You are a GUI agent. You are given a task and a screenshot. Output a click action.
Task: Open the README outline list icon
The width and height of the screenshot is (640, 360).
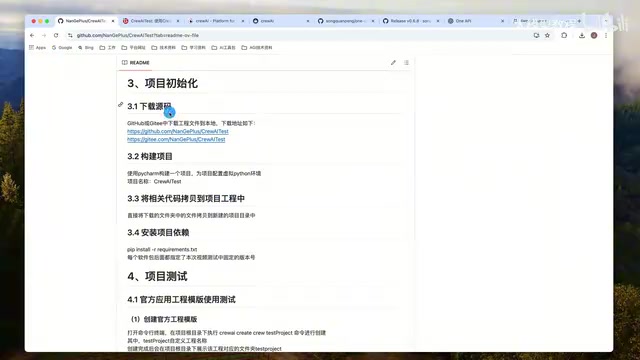pos(406,63)
